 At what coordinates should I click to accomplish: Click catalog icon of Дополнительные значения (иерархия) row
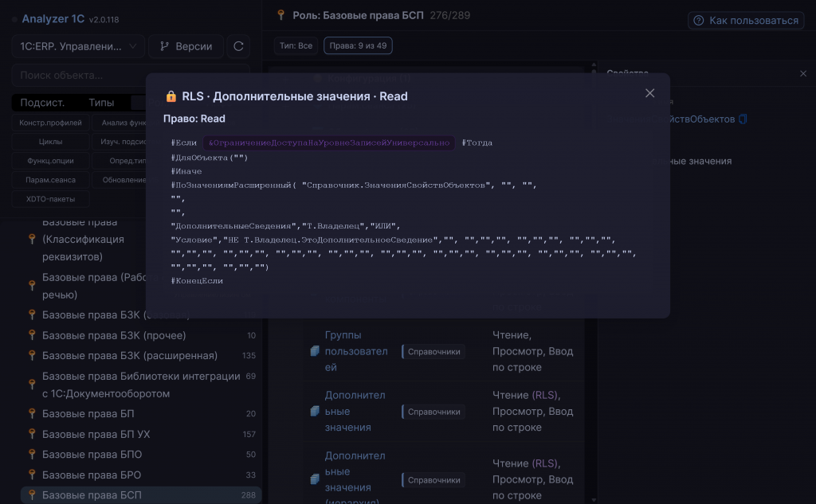(314, 479)
